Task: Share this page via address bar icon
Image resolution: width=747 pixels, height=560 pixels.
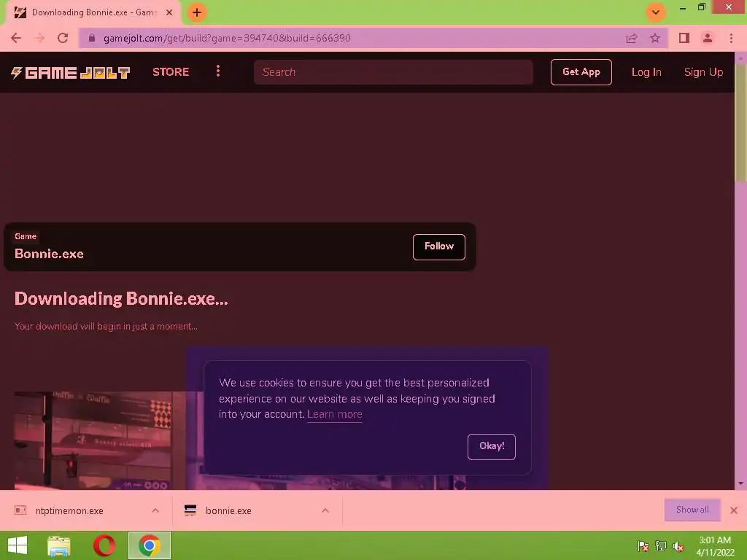Action: point(631,38)
